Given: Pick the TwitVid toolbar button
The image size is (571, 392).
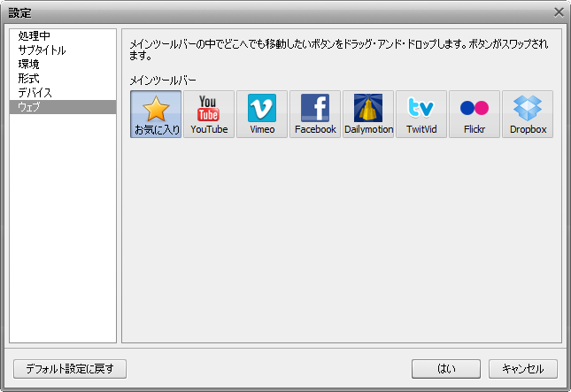Looking at the screenshot, I should (x=421, y=114).
